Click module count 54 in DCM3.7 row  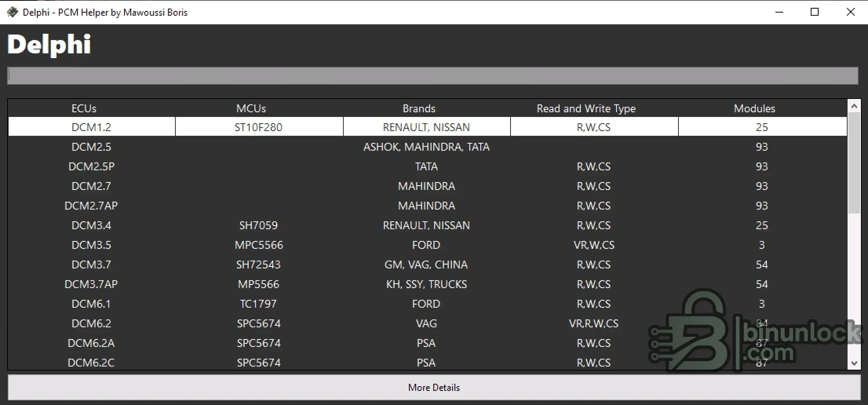762,265
